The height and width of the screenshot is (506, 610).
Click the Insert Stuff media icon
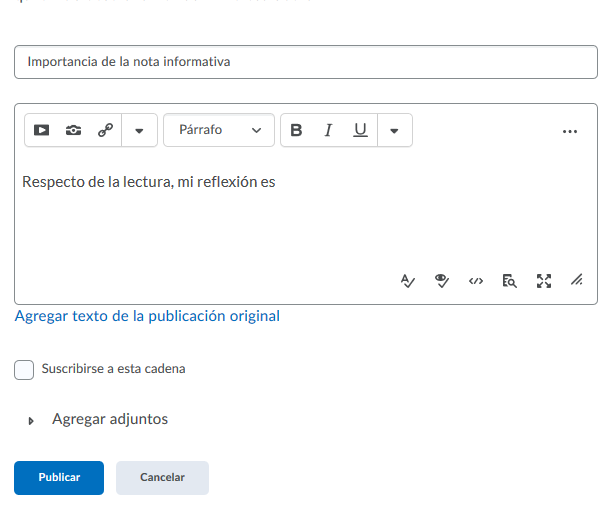(x=42, y=130)
